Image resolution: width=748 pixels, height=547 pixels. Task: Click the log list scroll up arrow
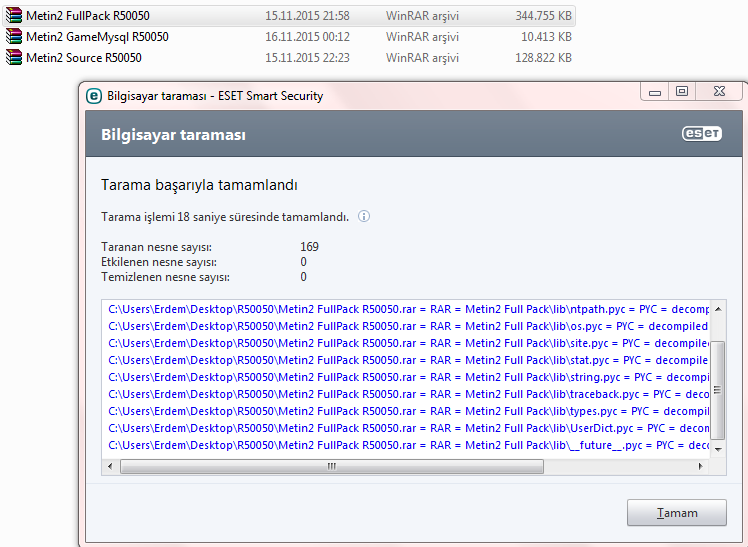pos(718,309)
